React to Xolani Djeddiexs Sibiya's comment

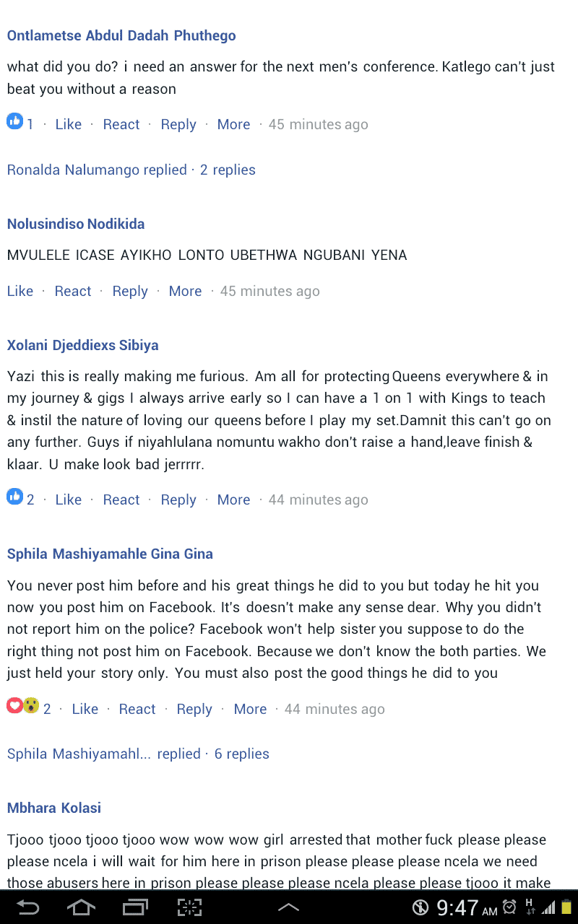pyautogui.click(x=121, y=500)
